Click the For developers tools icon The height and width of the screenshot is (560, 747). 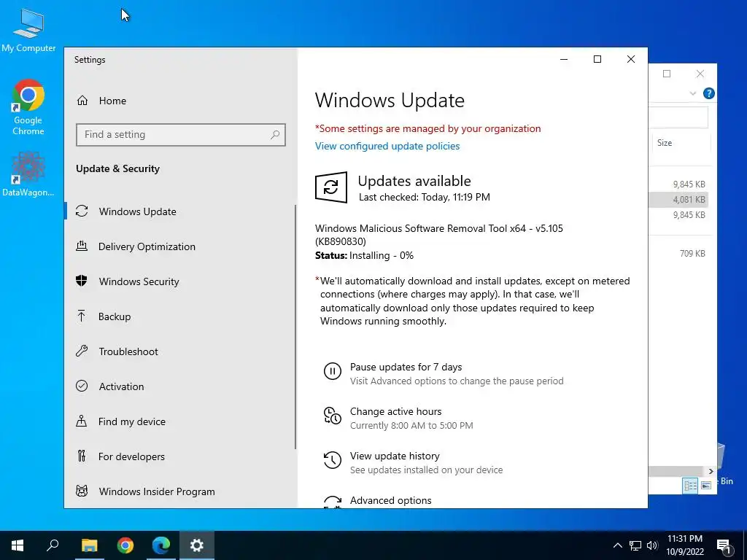click(x=82, y=456)
